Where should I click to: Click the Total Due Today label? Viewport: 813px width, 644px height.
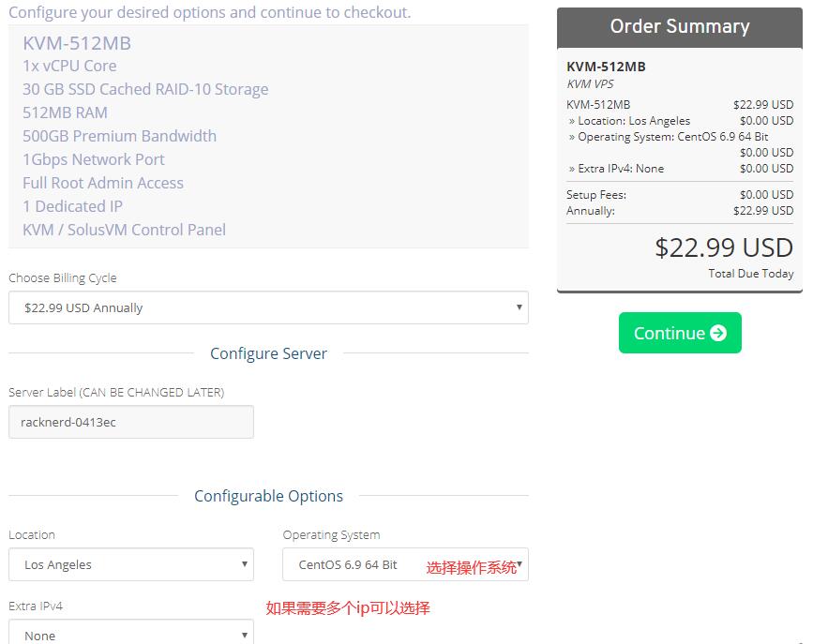pyautogui.click(x=751, y=274)
